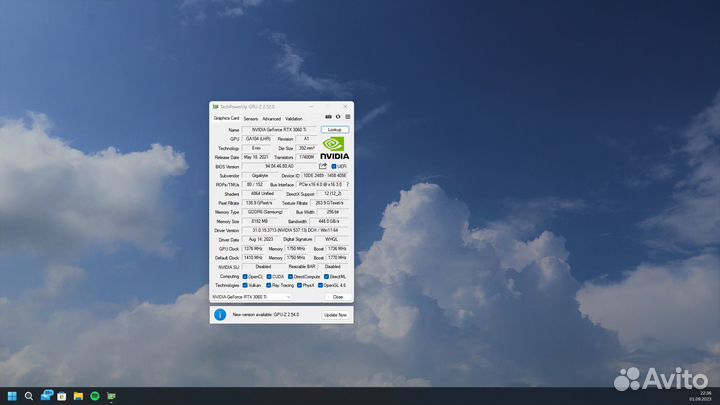The image size is (720, 405).
Task: Click the Subvendor field Gigabyte
Action: pos(260,175)
